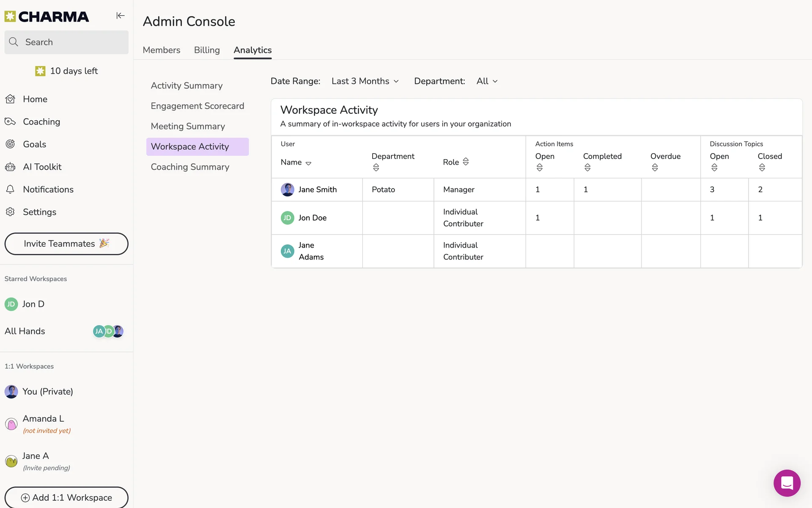Image resolution: width=812 pixels, height=508 pixels.
Task: Open Coaching section in sidebar
Action: (41, 122)
